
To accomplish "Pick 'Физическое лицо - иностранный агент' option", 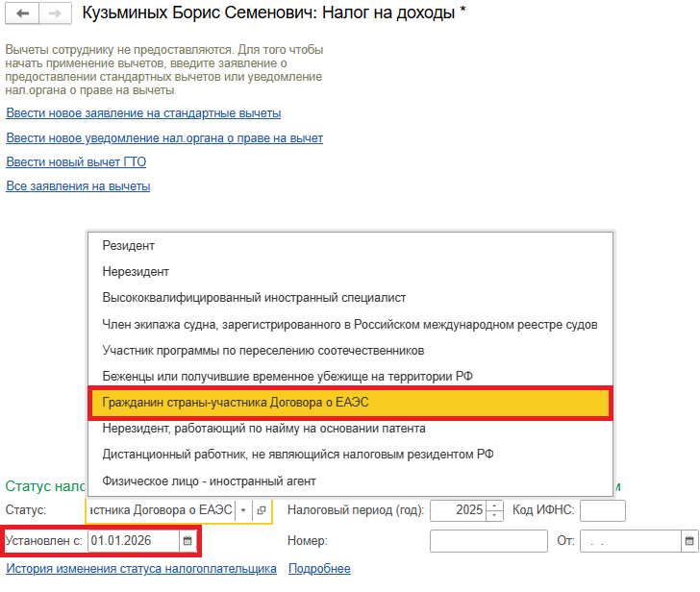I will (x=209, y=480).
